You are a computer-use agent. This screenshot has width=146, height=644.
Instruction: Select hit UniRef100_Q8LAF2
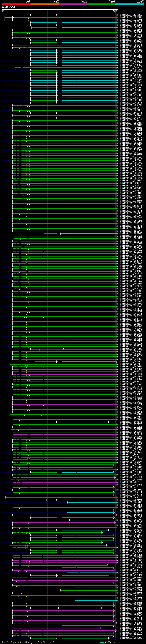131,239
